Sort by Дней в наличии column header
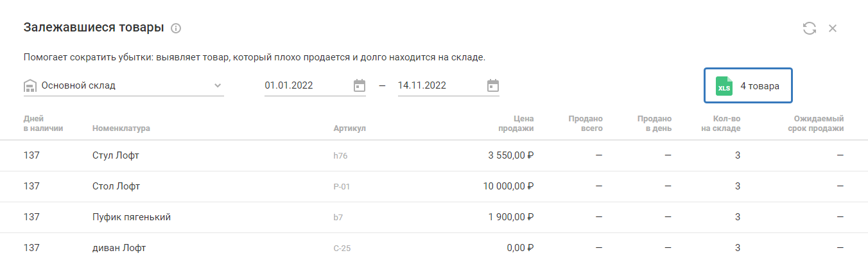The image size is (868, 262). 42,123
